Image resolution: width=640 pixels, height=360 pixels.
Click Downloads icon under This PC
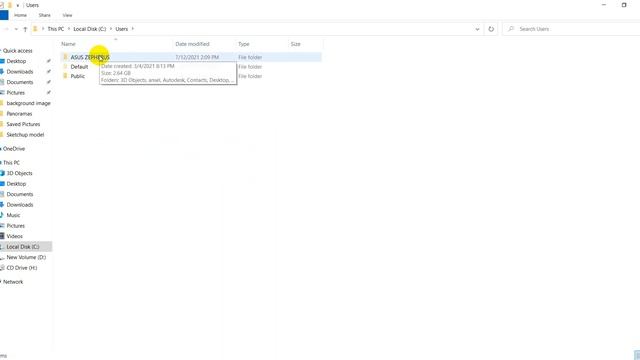(2, 205)
